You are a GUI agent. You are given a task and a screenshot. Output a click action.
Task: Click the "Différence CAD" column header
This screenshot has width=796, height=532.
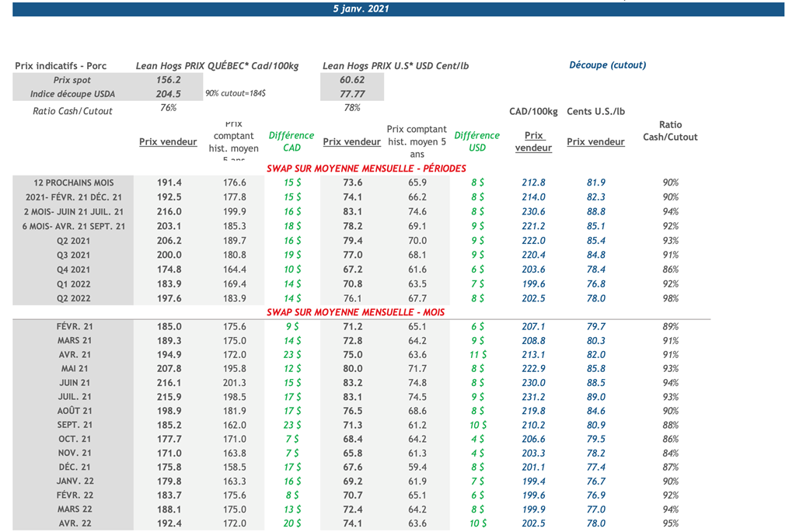coord(292,141)
